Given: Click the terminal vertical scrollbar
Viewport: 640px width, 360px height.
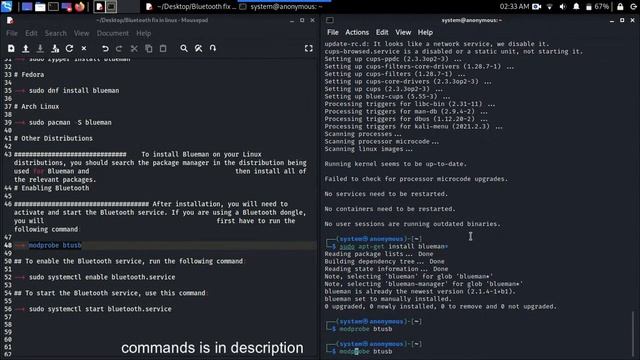Looking at the screenshot, I should (x=633, y=333).
